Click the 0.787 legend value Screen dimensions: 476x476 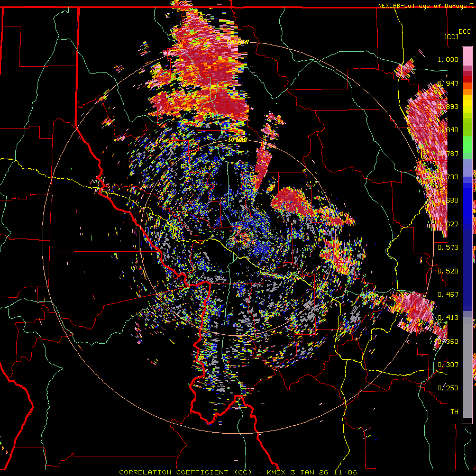(x=448, y=153)
